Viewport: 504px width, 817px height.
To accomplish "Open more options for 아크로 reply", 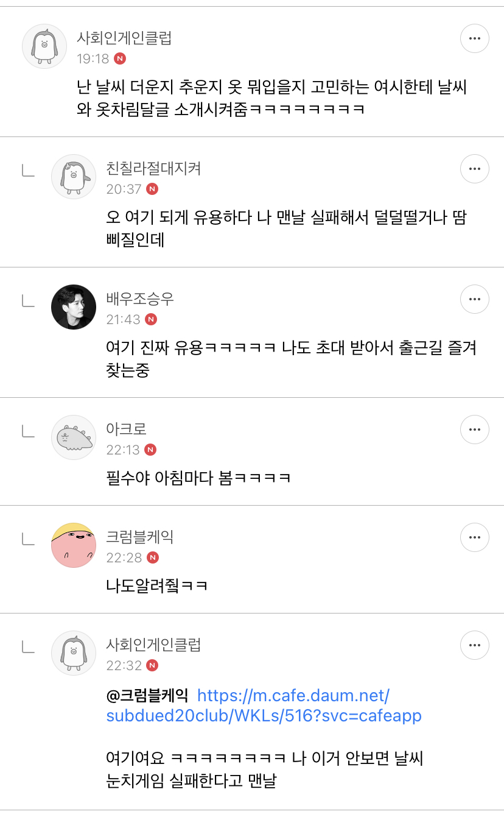I will point(475,430).
